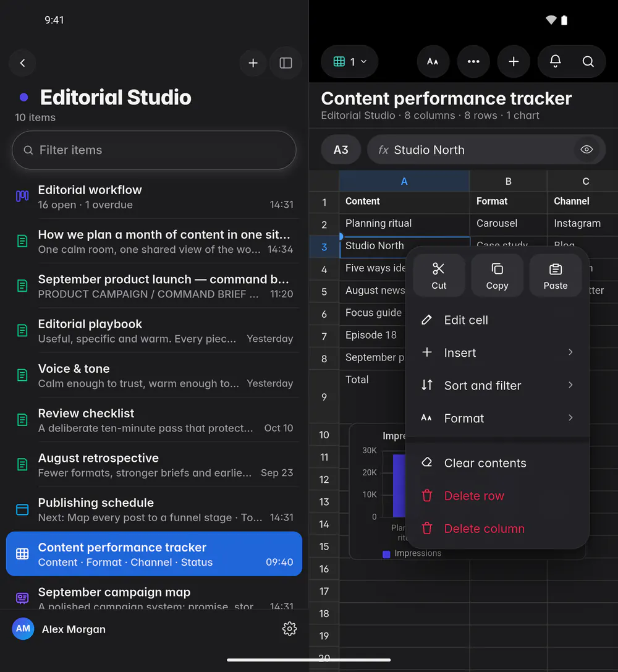Click the Wi-Fi status icon
The image size is (618, 672).
[x=551, y=20]
